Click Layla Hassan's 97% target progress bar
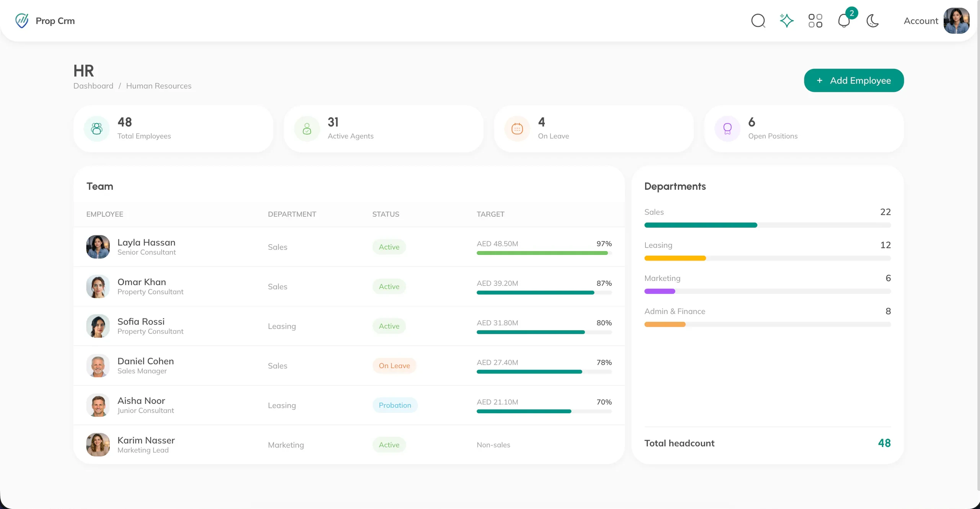 (x=544, y=253)
